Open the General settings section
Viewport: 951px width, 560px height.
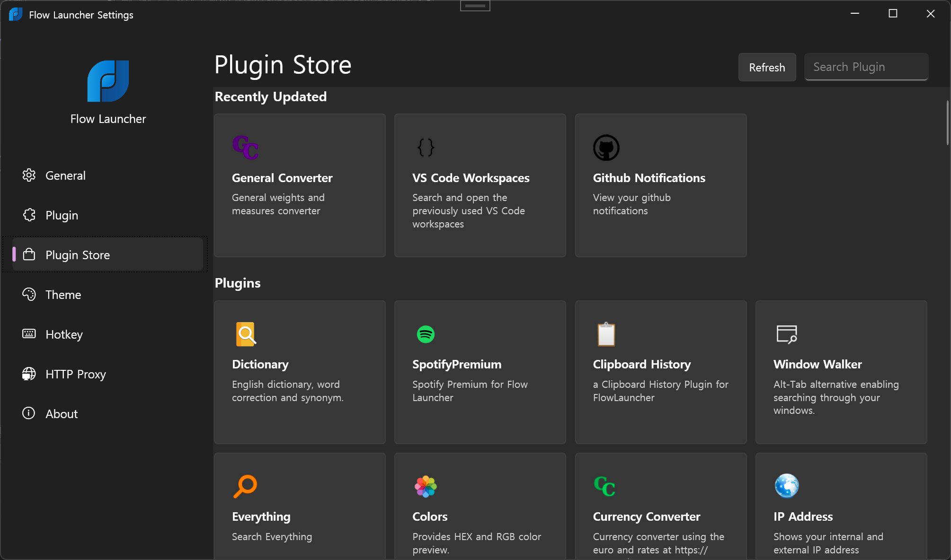click(65, 175)
